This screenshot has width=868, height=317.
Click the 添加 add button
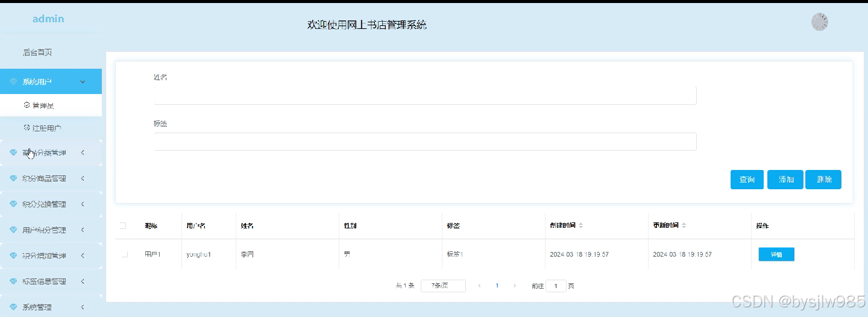(785, 180)
